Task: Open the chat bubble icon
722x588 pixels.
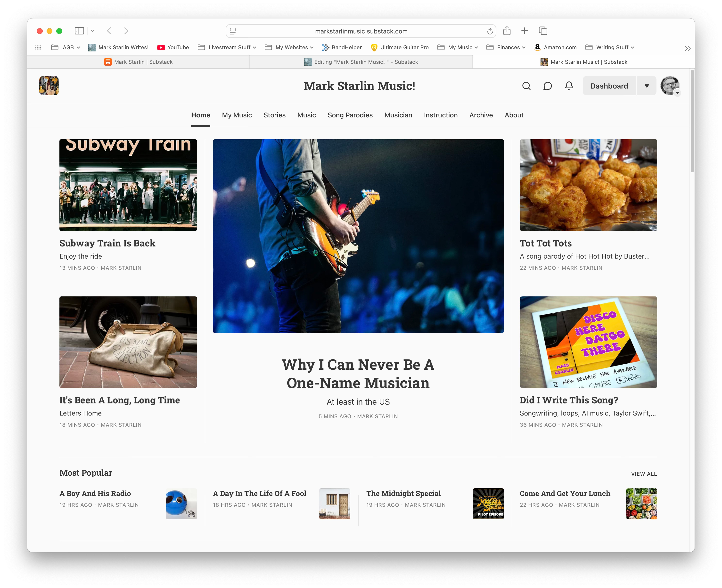Action: pyautogui.click(x=548, y=86)
